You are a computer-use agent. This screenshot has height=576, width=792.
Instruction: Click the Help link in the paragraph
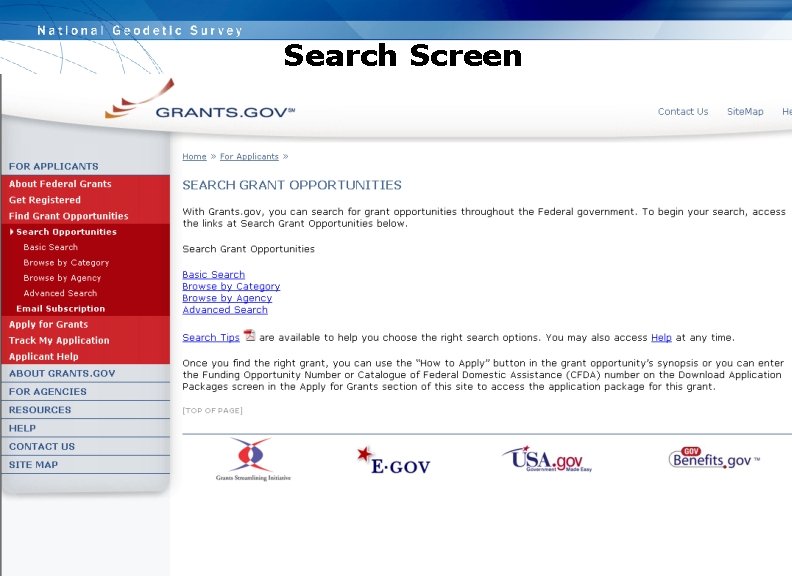(x=661, y=338)
